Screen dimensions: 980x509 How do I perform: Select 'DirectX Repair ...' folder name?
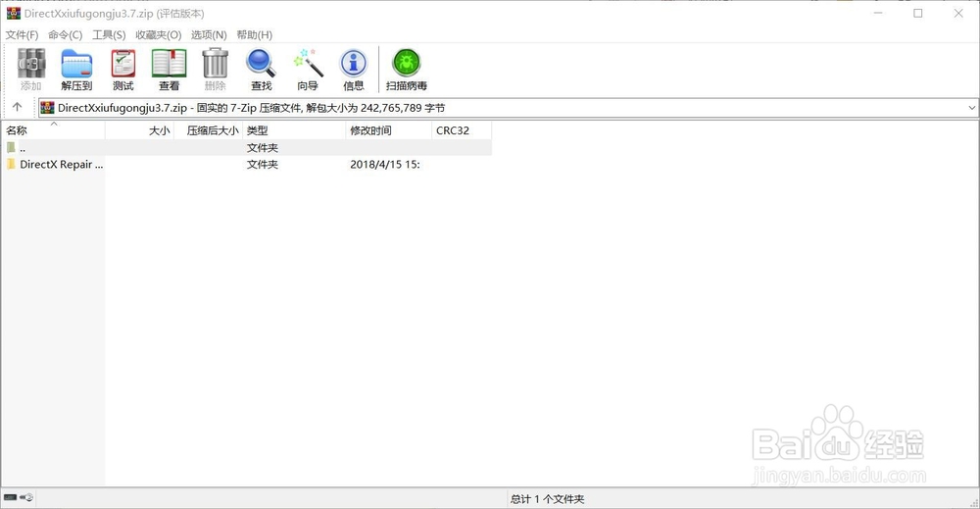point(61,165)
